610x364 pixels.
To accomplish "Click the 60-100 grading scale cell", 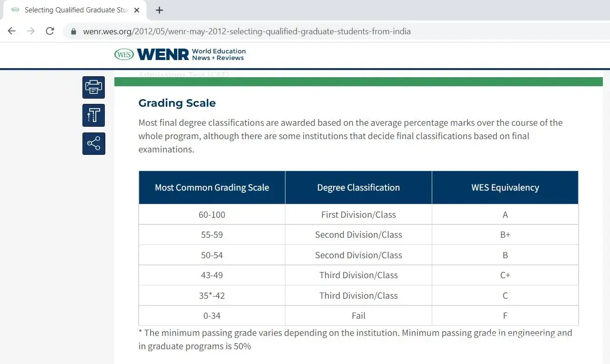I will click(212, 215).
